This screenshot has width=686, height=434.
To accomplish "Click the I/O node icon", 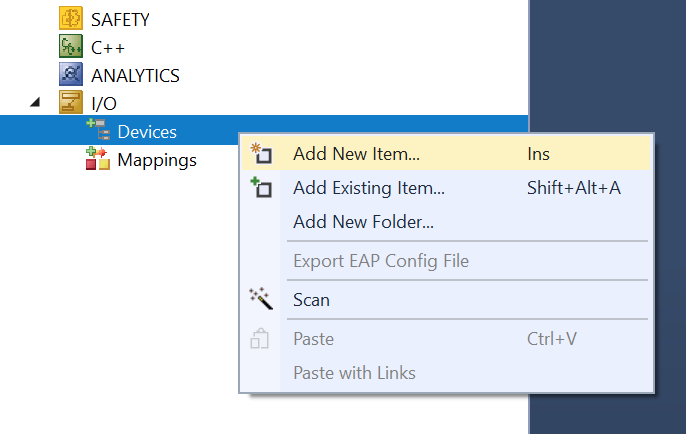I will pyautogui.click(x=70, y=102).
